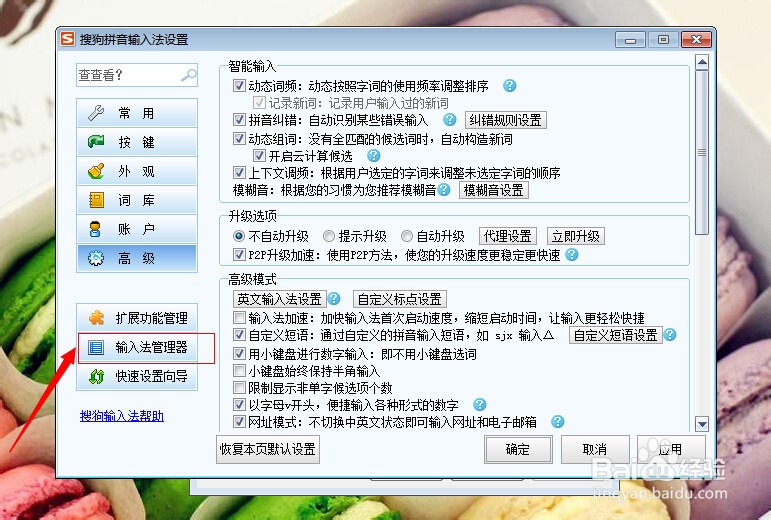Click scrollbar up arrow
771x520 pixels.
[x=702, y=63]
